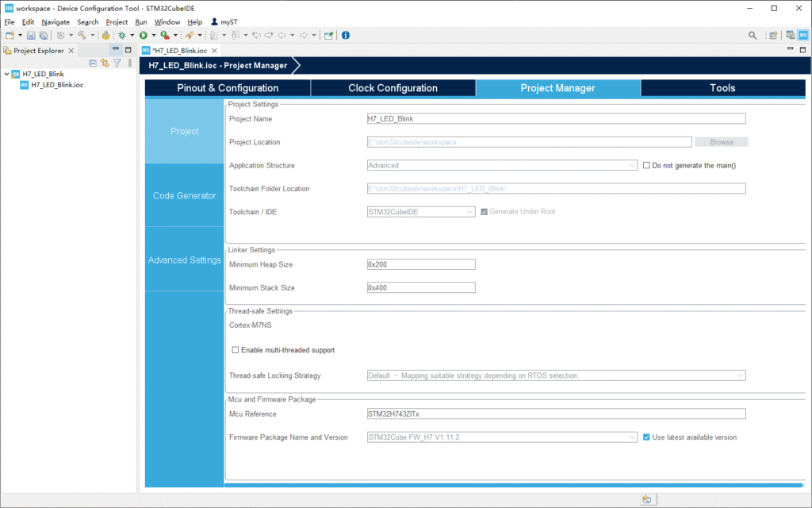Image resolution: width=812 pixels, height=508 pixels.
Task: Click the Mcu Reference field
Action: [556, 414]
